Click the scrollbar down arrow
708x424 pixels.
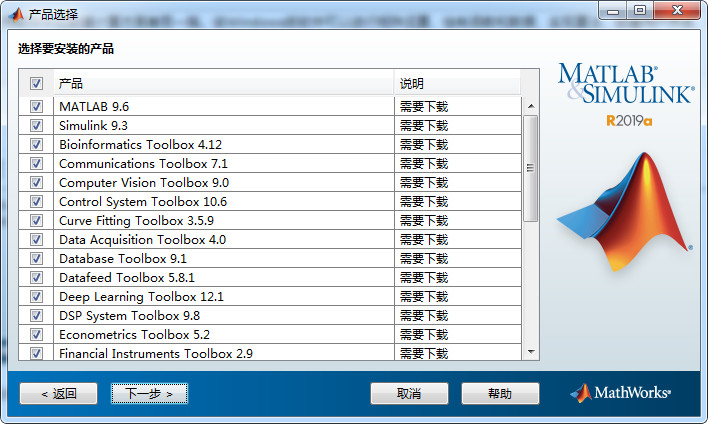tap(531, 352)
